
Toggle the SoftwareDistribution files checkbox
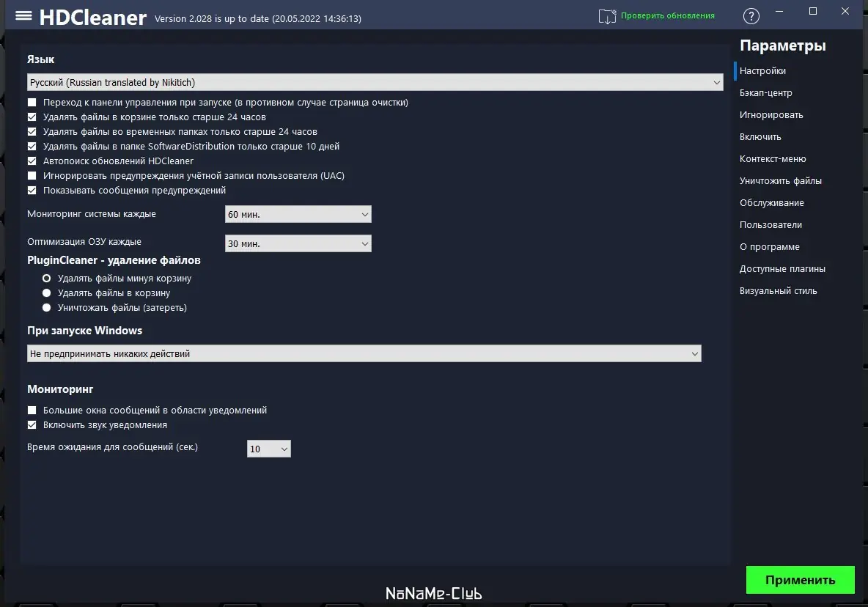pyautogui.click(x=32, y=146)
